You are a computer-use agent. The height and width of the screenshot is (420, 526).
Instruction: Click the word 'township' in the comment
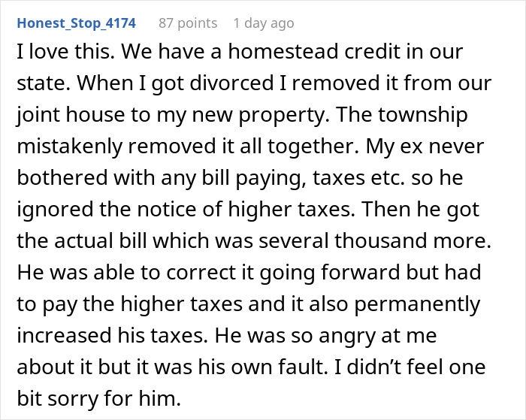[x=423, y=115]
